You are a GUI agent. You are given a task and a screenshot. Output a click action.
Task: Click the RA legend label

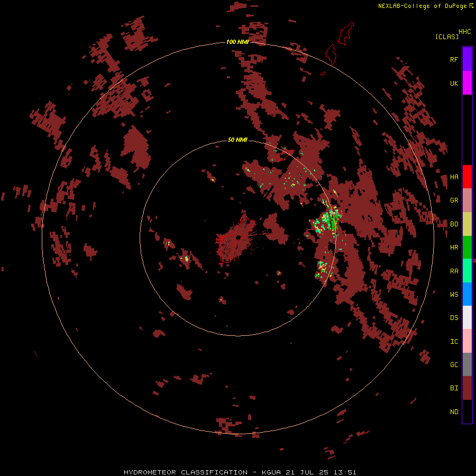454,271
